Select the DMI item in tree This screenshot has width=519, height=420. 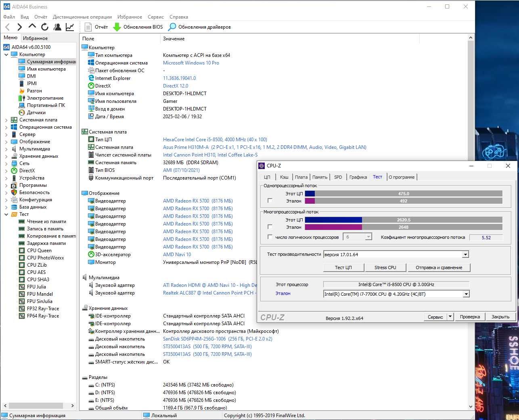tap(31, 76)
